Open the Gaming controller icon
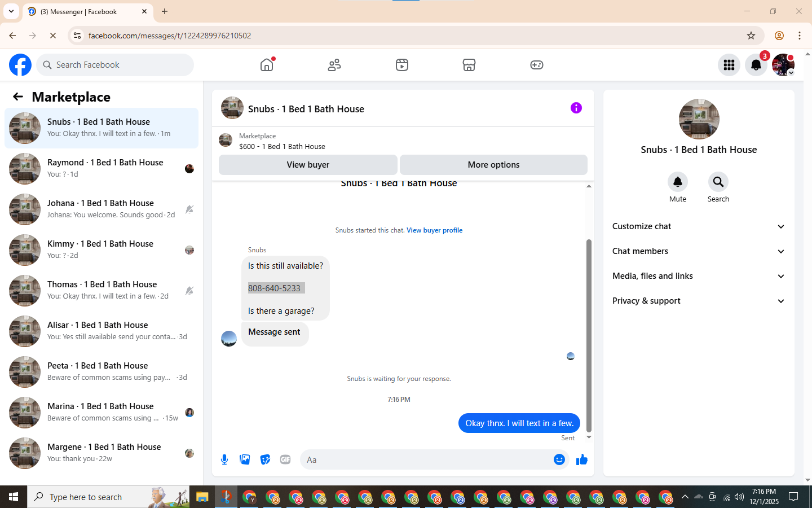This screenshot has height=508, width=812. [x=537, y=65]
